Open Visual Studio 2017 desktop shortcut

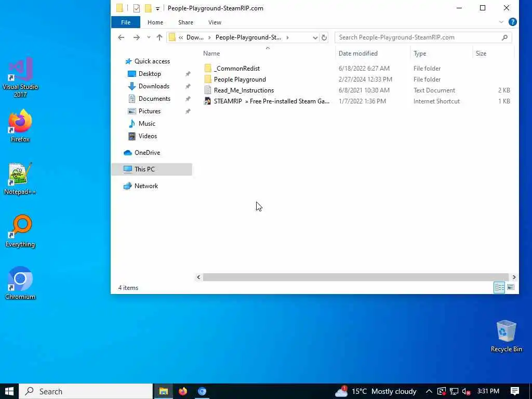20,77
